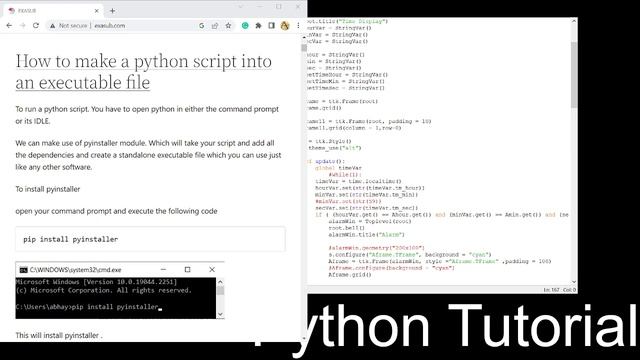Bookmark this page with the star icon

point(229,25)
